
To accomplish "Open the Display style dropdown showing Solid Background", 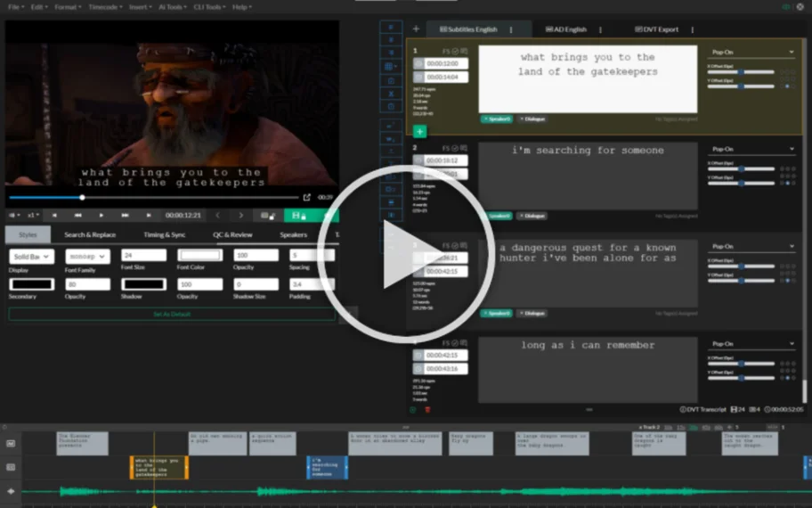I will point(31,257).
